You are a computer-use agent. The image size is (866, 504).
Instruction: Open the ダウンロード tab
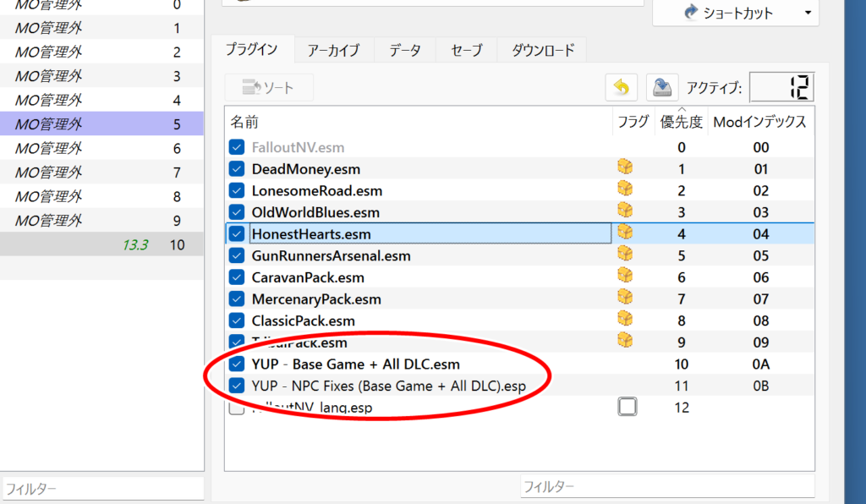[542, 50]
